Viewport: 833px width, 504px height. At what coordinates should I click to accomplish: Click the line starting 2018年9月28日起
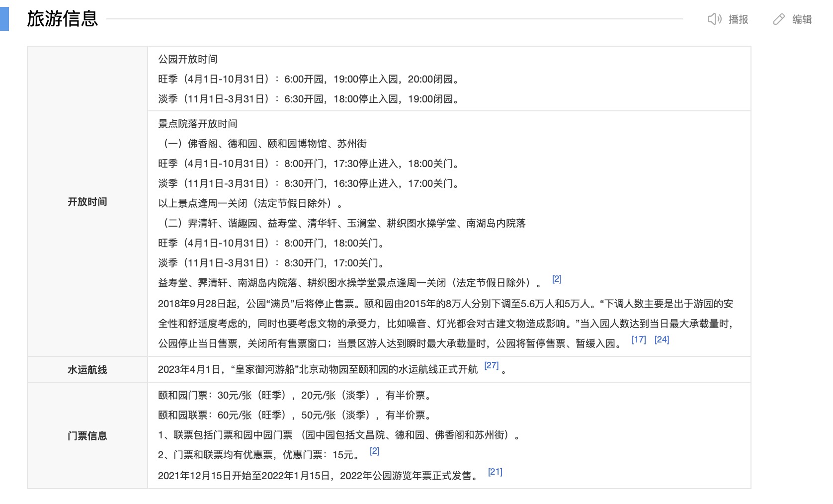coord(445,304)
